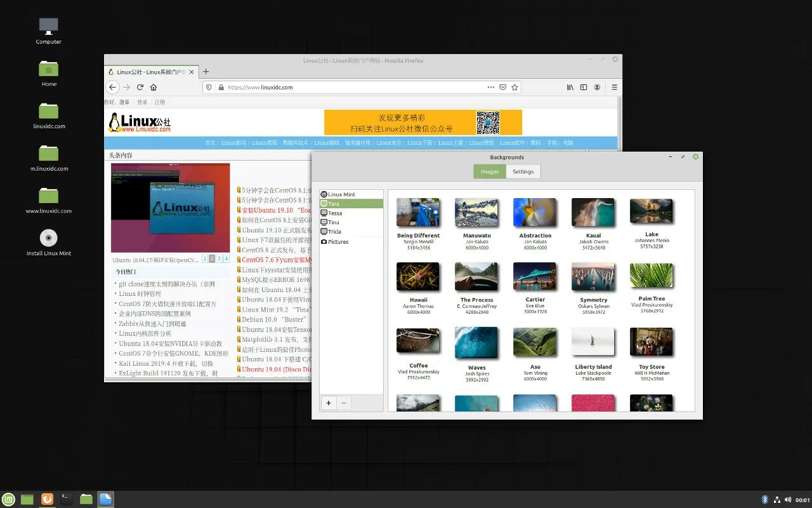
Task: Select Tina in the backgrounds list
Action: 351,222
